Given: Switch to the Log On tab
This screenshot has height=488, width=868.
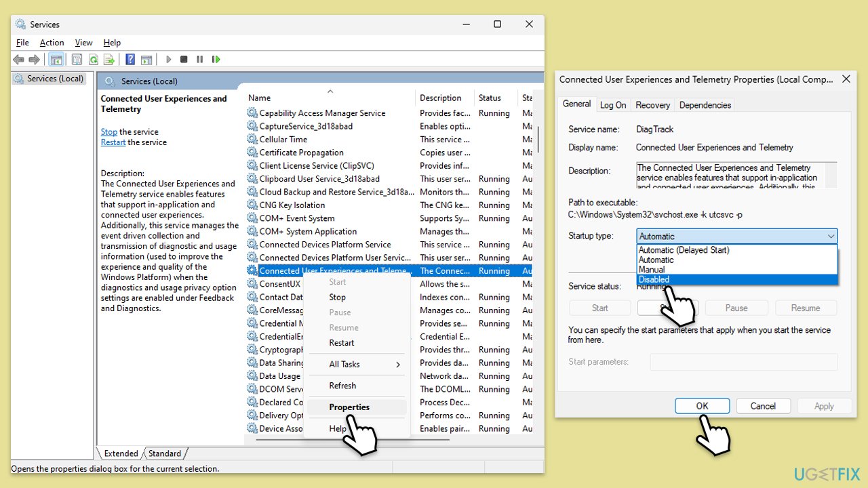Looking at the screenshot, I should [x=613, y=105].
